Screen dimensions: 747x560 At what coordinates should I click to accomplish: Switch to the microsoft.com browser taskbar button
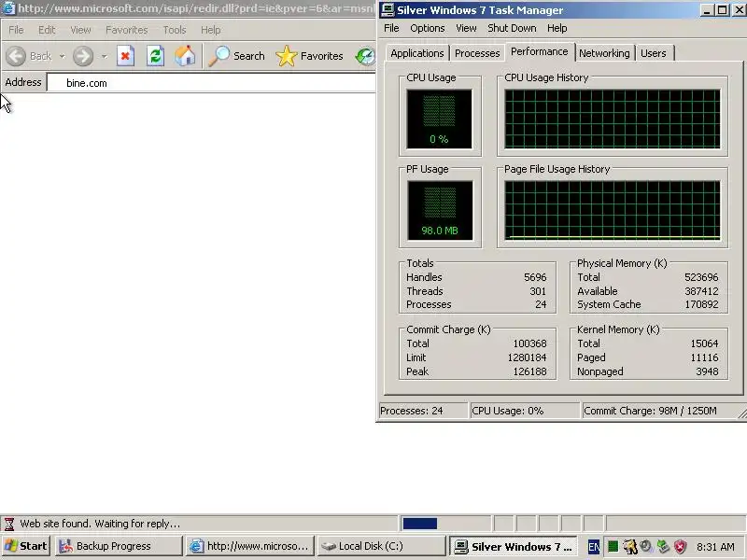coord(250,546)
